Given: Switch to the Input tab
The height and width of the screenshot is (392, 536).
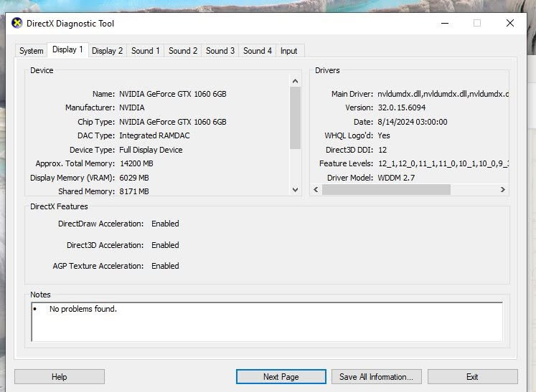Looking at the screenshot, I should coord(289,51).
